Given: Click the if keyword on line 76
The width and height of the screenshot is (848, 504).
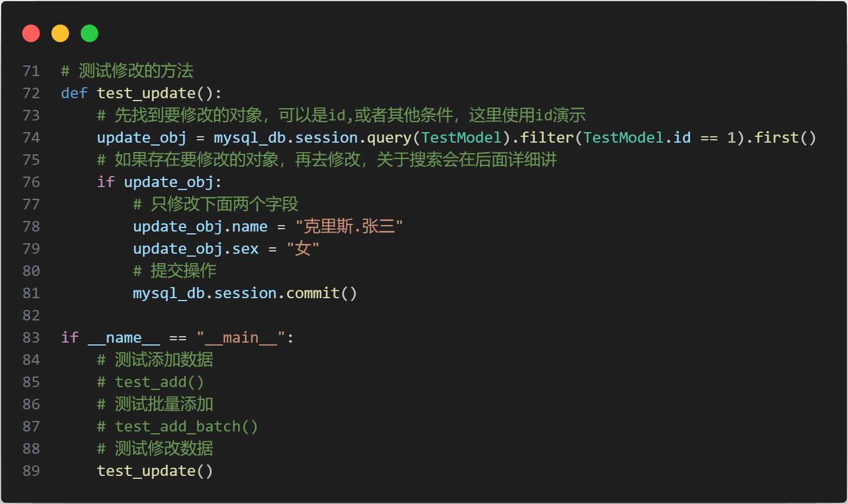Looking at the screenshot, I should [106, 182].
